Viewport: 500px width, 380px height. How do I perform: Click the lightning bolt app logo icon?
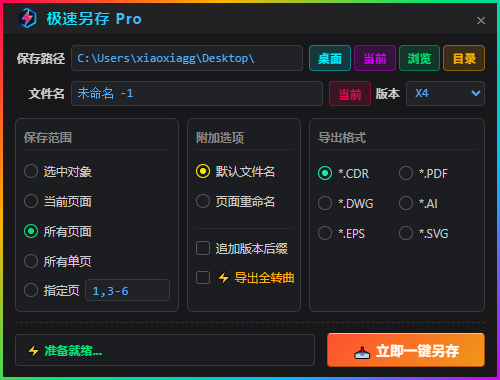tap(27, 18)
